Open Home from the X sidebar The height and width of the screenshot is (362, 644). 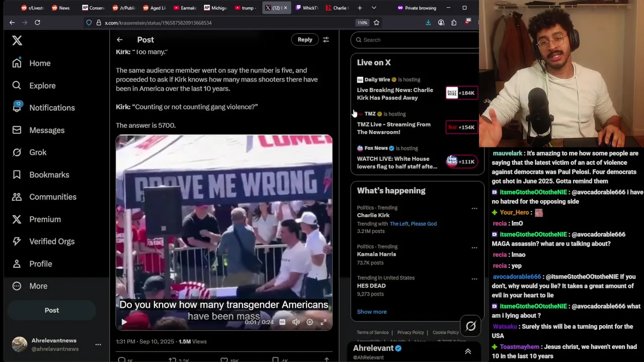[x=32, y=63]
